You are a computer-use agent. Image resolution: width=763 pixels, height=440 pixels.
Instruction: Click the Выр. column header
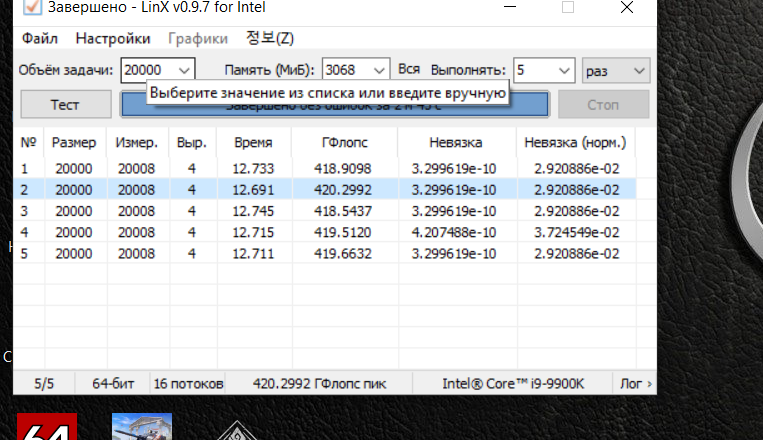click(x=192, y=143)
